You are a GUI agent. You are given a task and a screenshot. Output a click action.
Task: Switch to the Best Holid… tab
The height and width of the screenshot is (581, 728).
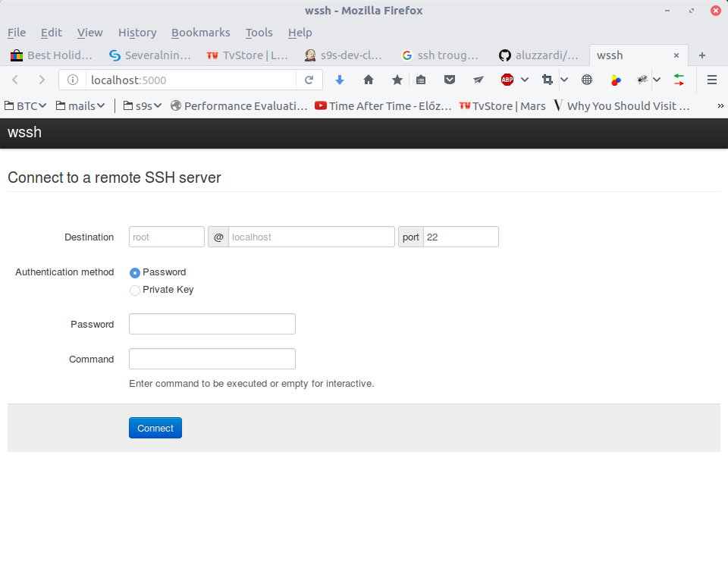(x=51, y=55)
